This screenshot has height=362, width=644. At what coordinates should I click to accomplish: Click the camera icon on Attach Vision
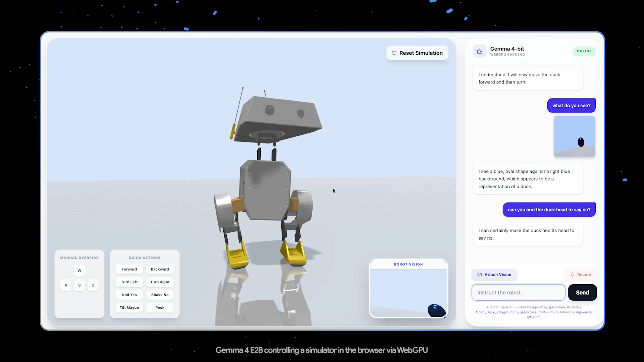tap(479, 275)
